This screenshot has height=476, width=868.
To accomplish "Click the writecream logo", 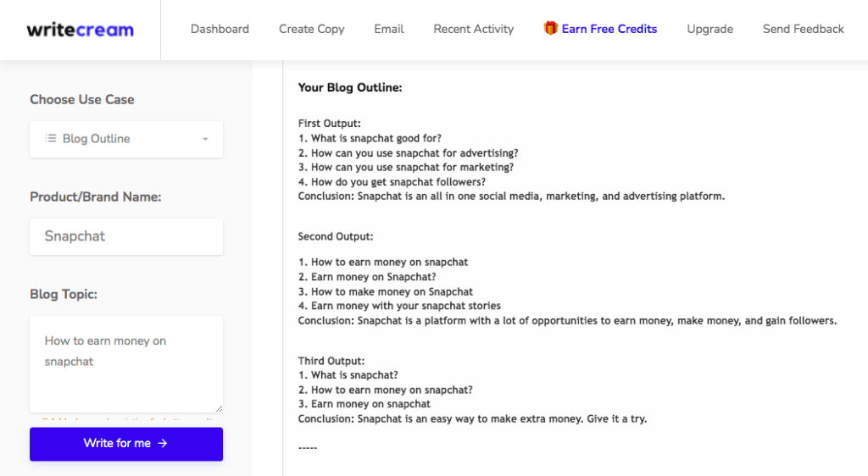I will (x=81, y=30).
